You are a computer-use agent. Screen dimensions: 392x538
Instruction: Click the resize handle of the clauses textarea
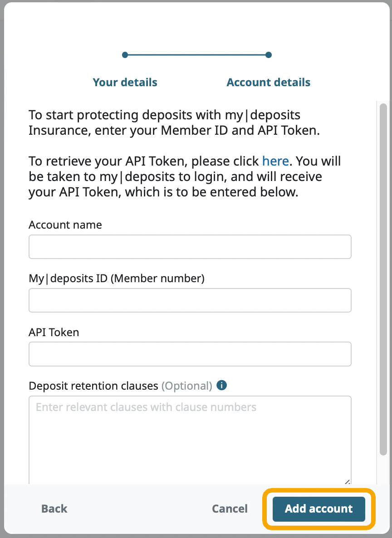[x=347, y=482]
